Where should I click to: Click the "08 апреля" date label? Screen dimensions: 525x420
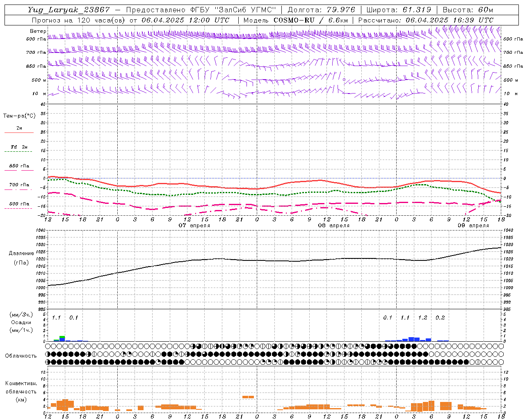(334, 226)
